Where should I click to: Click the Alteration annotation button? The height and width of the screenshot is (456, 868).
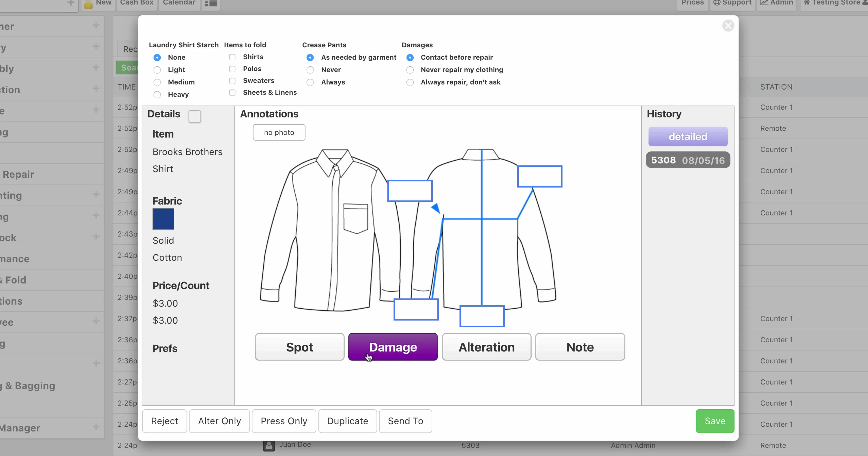pyautogui.click(x=486, y=347)
